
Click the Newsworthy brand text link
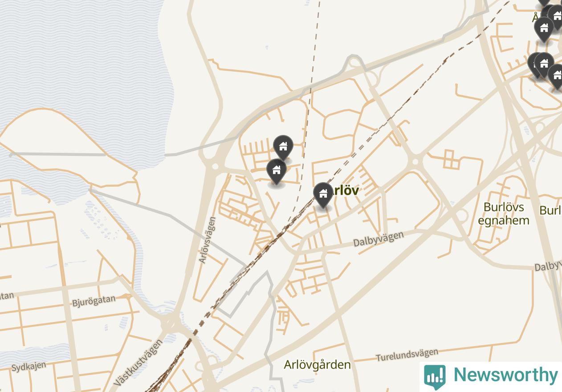click(x=505, y=375)
